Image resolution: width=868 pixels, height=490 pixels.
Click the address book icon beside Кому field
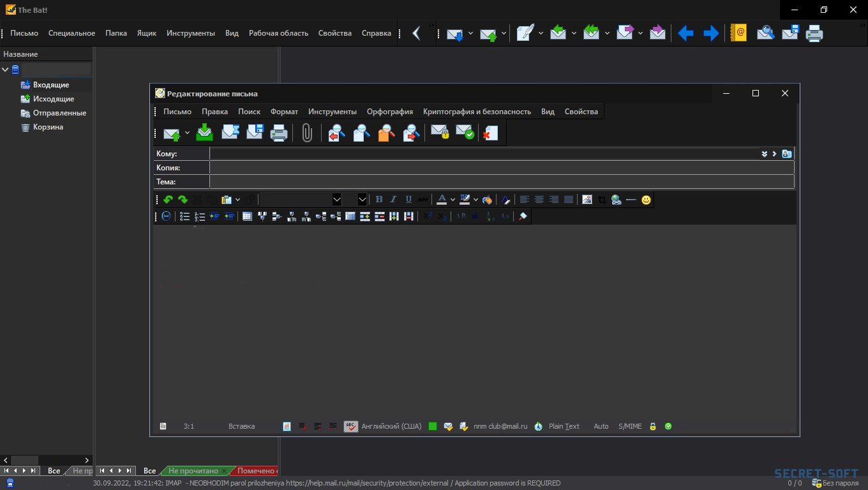pyautogui.click(x=787, y=154)
